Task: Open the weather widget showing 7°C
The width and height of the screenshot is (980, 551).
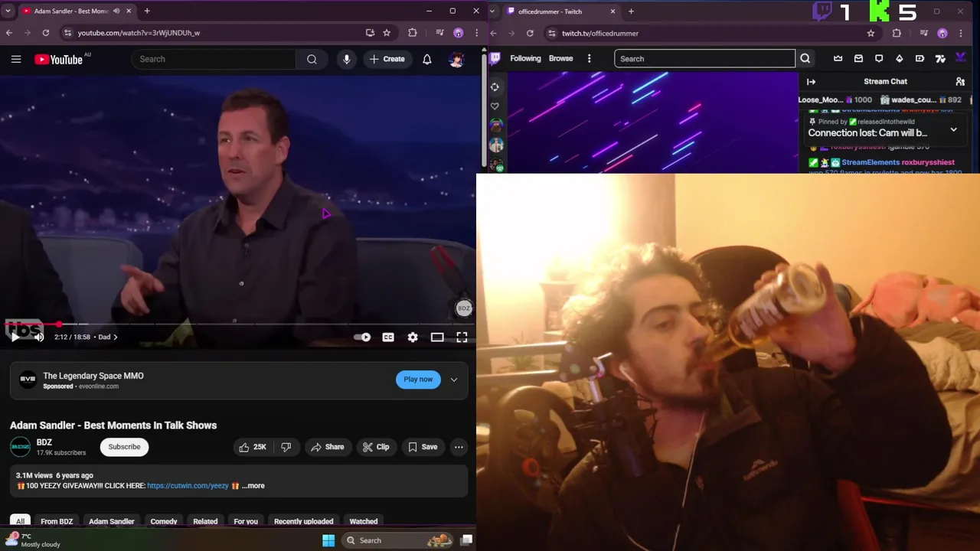Action: (x=32, y=540)
